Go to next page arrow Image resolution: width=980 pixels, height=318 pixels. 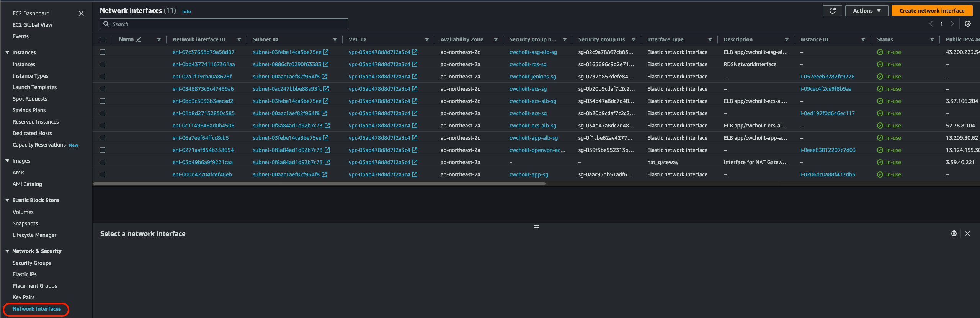tap(952, 24)
